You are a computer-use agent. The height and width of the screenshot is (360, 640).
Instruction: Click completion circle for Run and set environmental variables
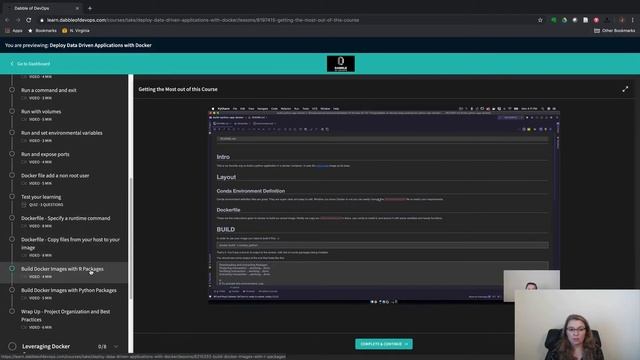tap(12, 132)
